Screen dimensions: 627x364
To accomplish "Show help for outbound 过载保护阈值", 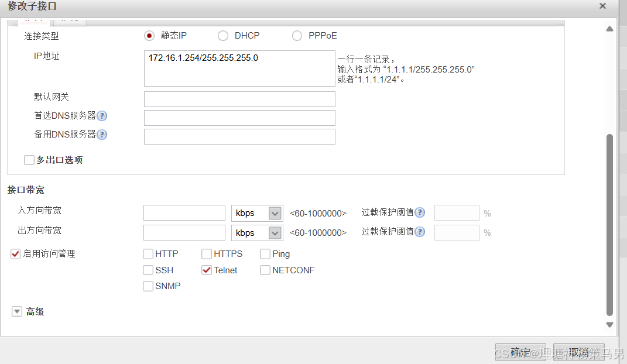I will coord(420,232).
